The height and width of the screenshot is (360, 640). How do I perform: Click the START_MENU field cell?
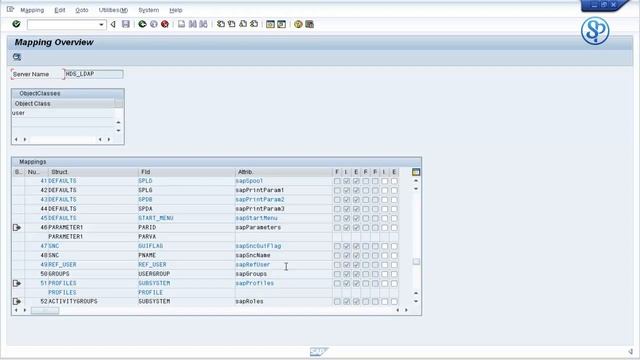187,218
